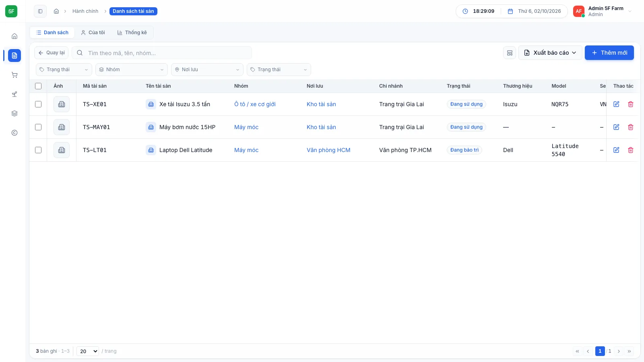Jump to the last page arrow
The width and height of the screenshot is (644, 362).
(629, 351)
